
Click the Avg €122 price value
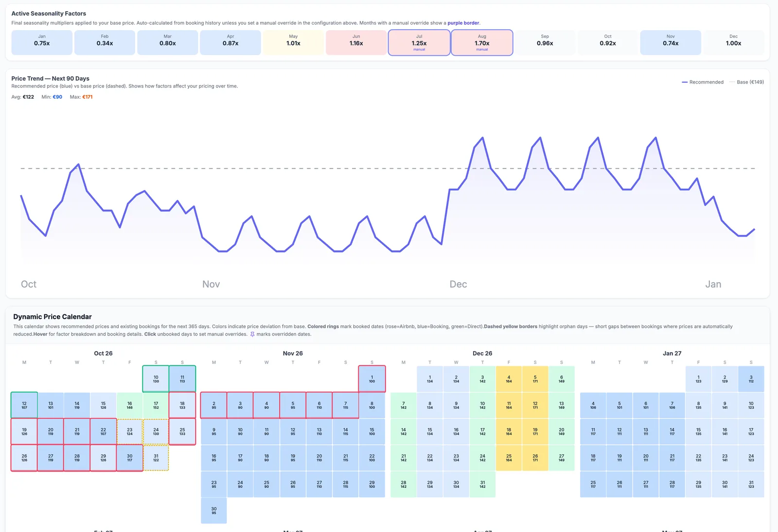(28, 97)
